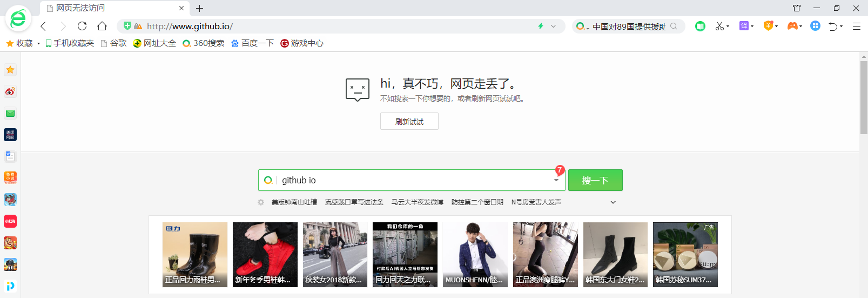This screenshot has width=868, height=298.
Task: Open the 正品回力雨鞋男 thumbnail
Action: tap(195, 254)
